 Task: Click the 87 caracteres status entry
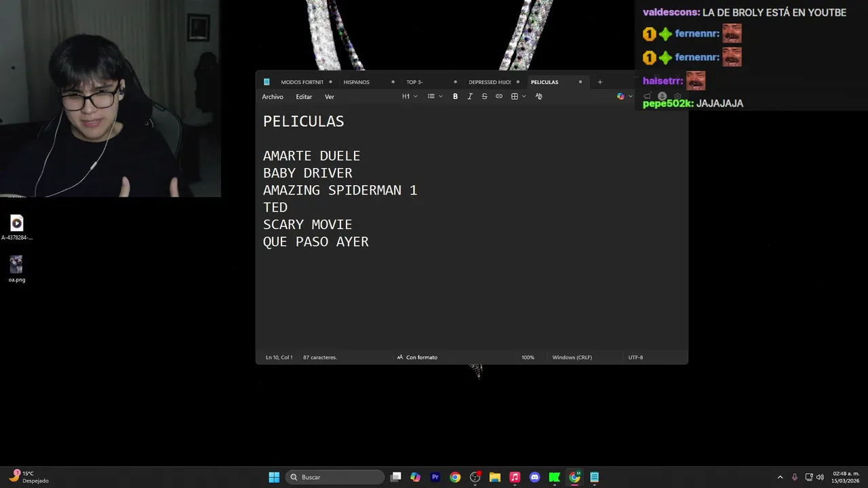click(x=320, y=357)
